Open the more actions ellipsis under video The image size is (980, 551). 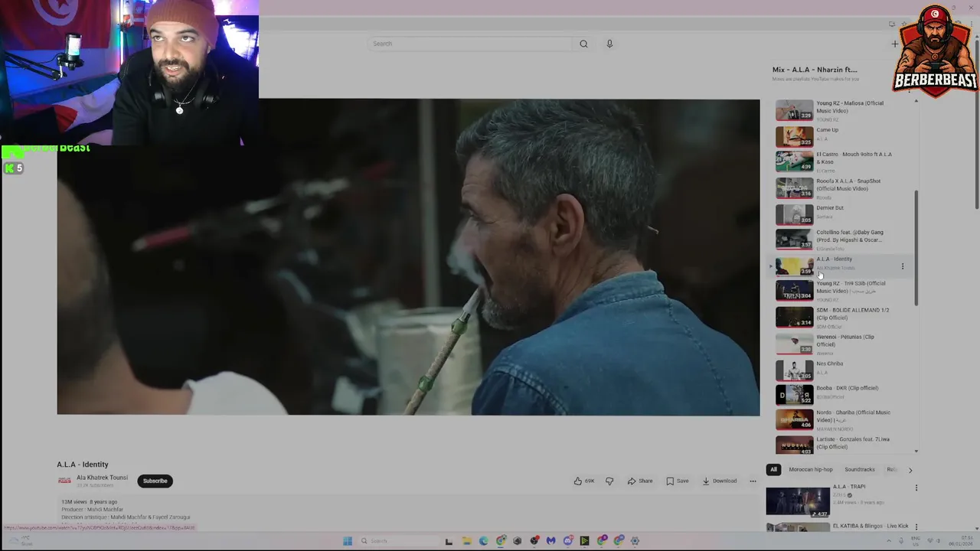click(x=753, y=481)
